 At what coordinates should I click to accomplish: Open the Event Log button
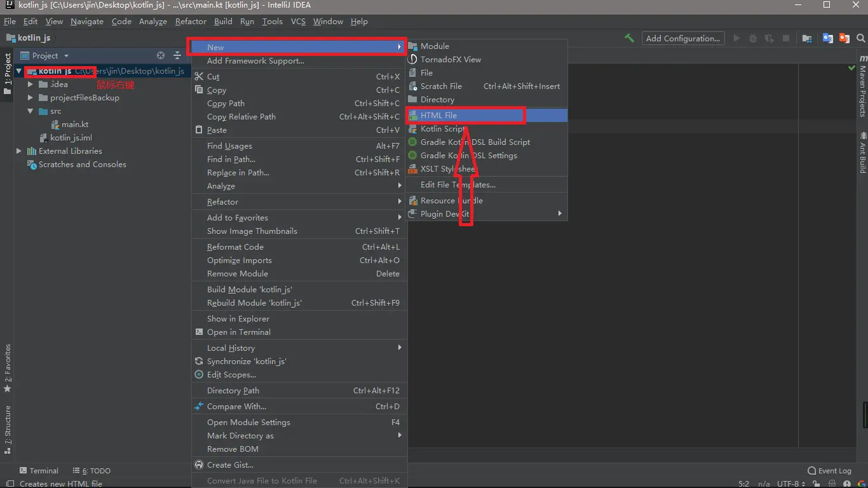(829, 471)
